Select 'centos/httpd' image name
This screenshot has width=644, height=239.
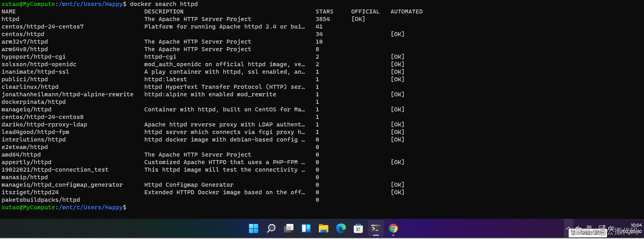coord(23,34)
